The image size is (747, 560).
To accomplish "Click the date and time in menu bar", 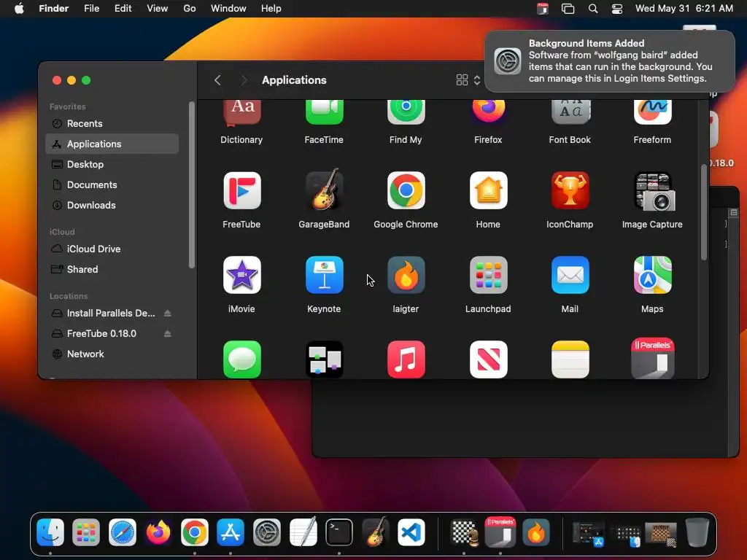I will (x=684, y=9).
